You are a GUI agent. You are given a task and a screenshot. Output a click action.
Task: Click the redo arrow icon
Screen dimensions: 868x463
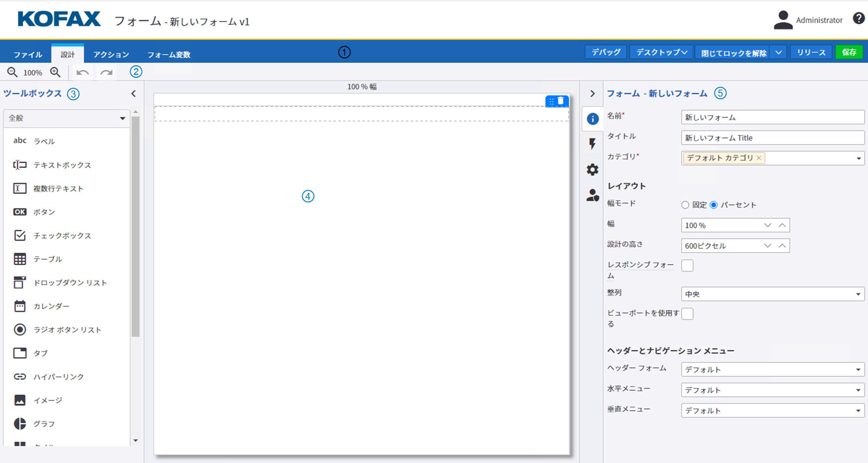[106, 73]
